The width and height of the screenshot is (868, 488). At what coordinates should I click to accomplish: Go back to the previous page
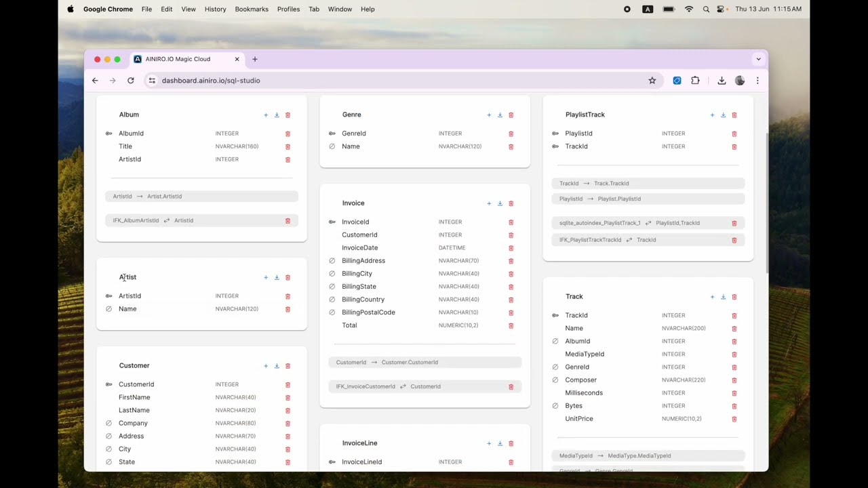[x=95, y=81]
